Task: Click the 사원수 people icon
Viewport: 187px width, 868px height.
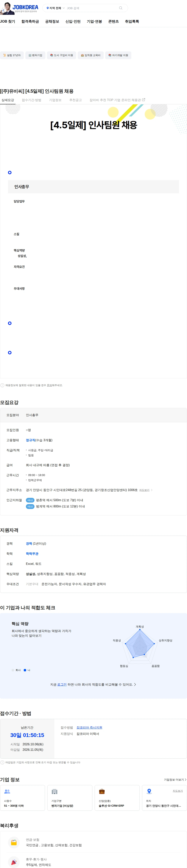Action: [x=7, y=791]
